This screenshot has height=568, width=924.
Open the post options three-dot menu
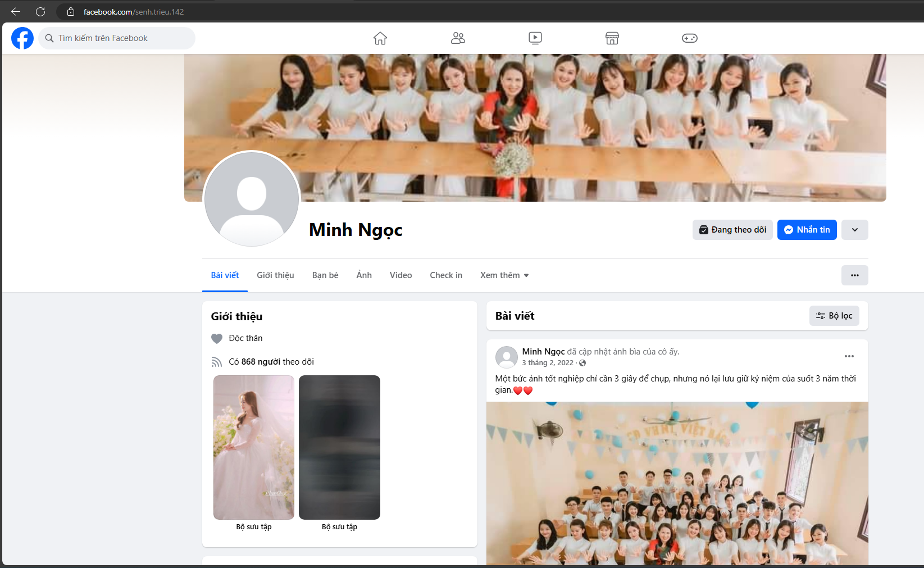click(x=849, y=356)
